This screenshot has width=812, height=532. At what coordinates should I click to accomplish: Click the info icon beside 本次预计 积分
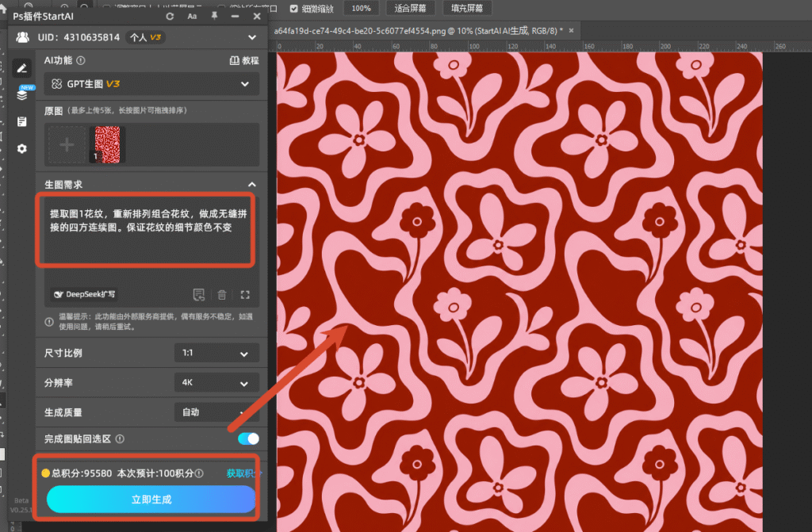click(199, 473)
